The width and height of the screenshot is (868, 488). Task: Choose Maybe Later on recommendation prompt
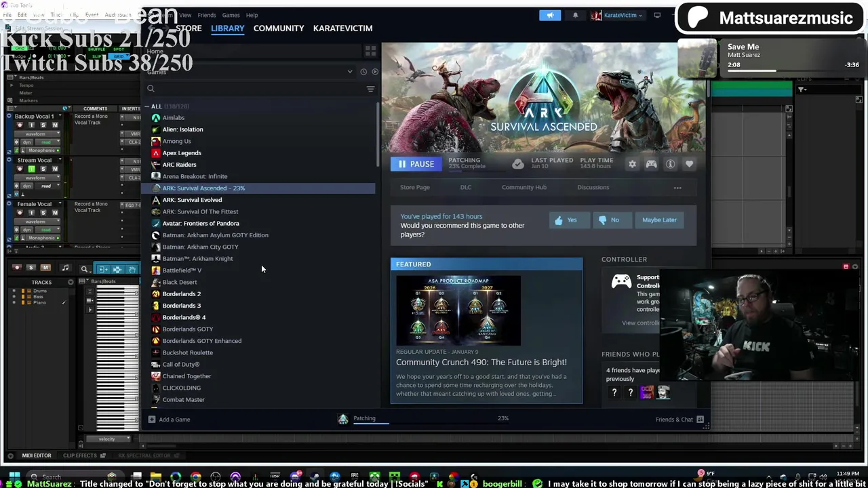[x=659, y=220]
